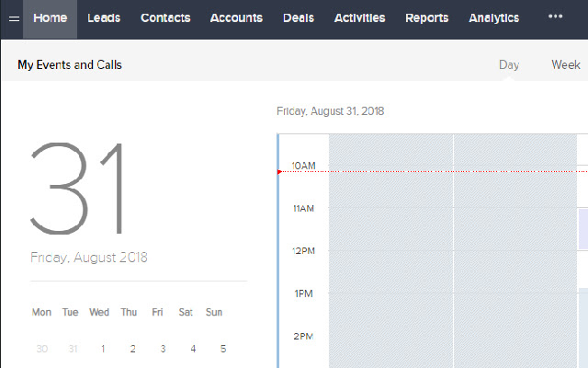Go to the Home tab
Image resolution: width=588 pixels, height=368 pixels.
point(50,18)
